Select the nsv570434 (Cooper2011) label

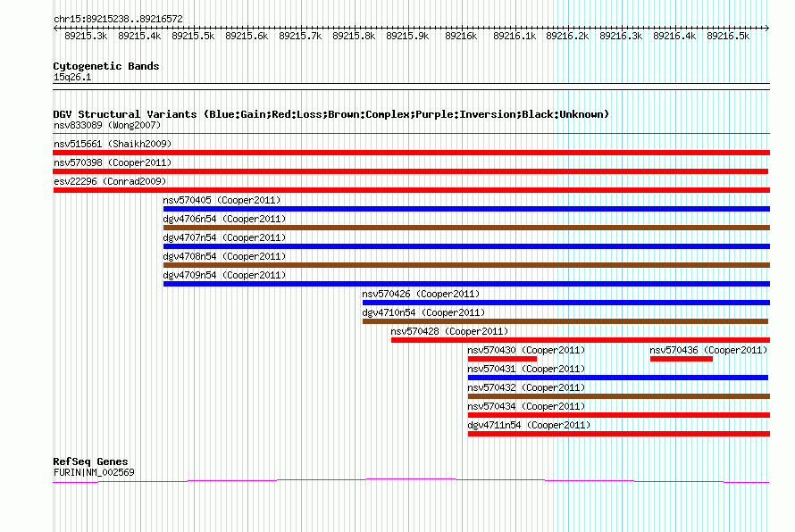(x=526, y=406)
